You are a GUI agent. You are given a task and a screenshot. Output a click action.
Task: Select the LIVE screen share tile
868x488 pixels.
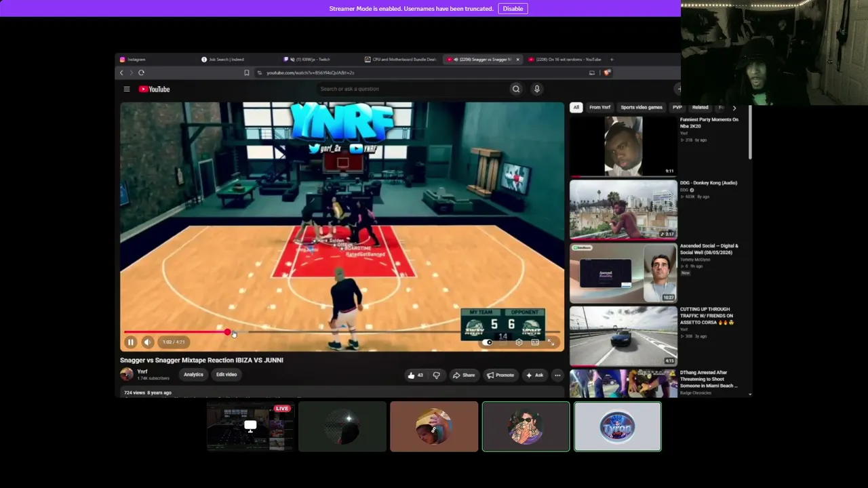250,426
